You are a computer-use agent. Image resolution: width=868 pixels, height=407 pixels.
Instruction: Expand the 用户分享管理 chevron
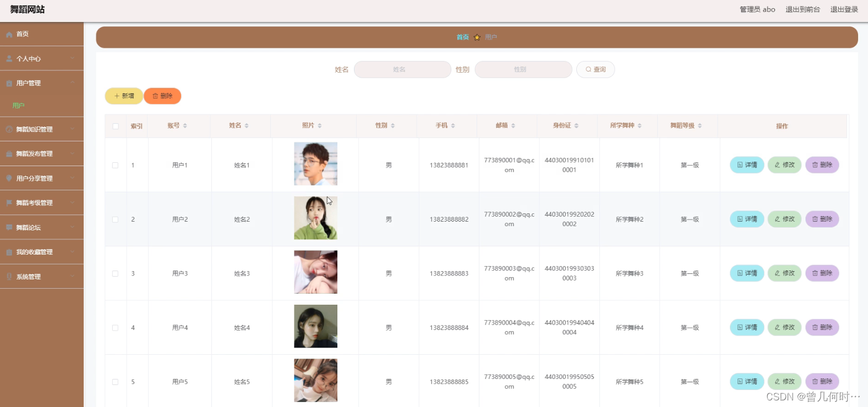pos(73,178)
